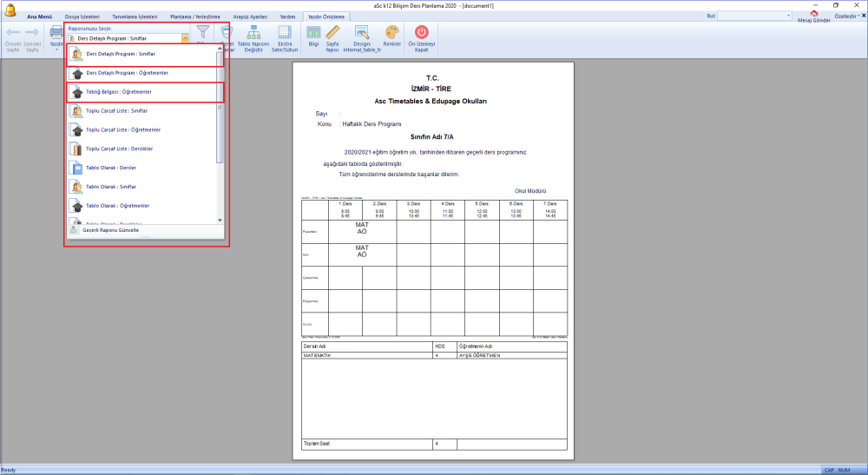This screenshot has height=475, width=868.
Task: Open the Bul search box dropdown arrow
Action: coord(788,16)
